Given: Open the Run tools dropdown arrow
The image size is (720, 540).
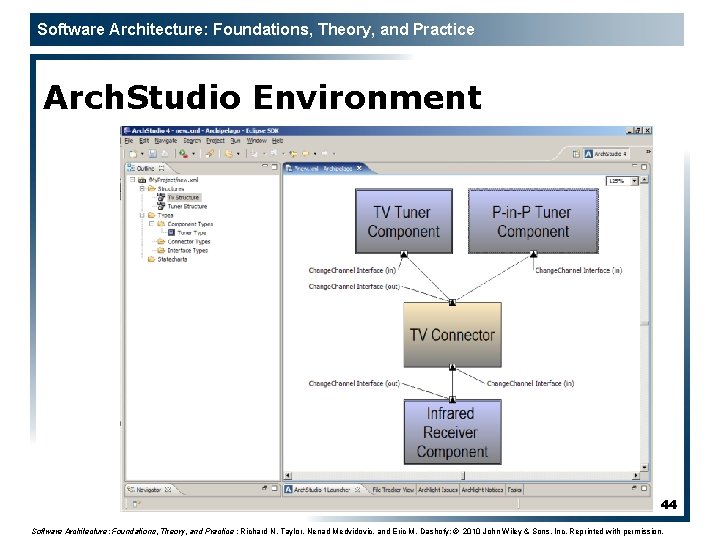Looking at the screenshot, I should tap(193, 154).
